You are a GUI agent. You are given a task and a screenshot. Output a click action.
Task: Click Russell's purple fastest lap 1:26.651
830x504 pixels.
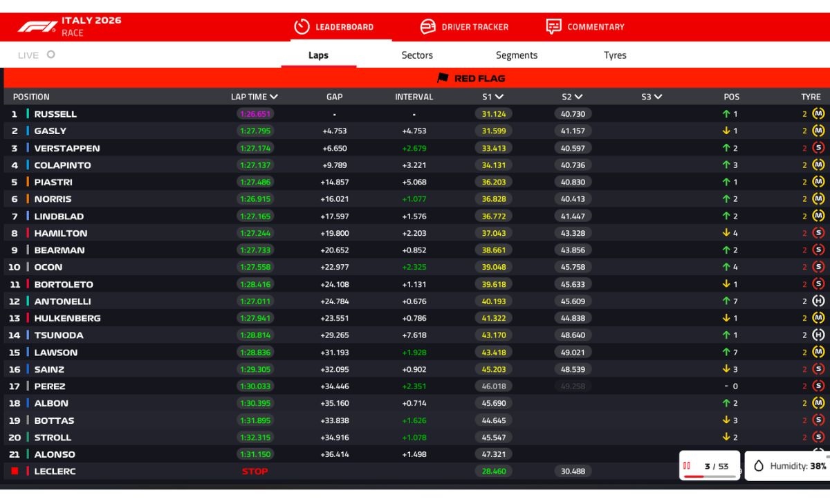[255, 114]
